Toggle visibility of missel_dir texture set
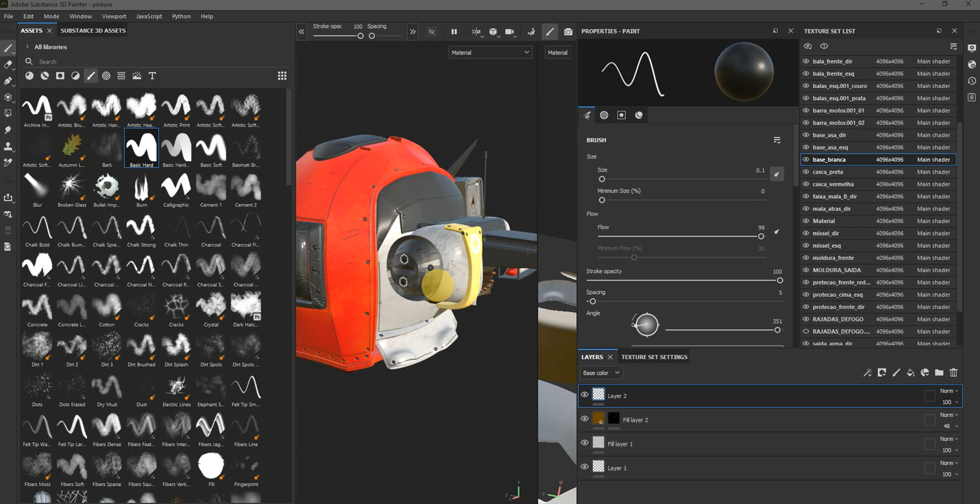Image resolution: width=980 pixels, height=504 pixels. point(806,233)
